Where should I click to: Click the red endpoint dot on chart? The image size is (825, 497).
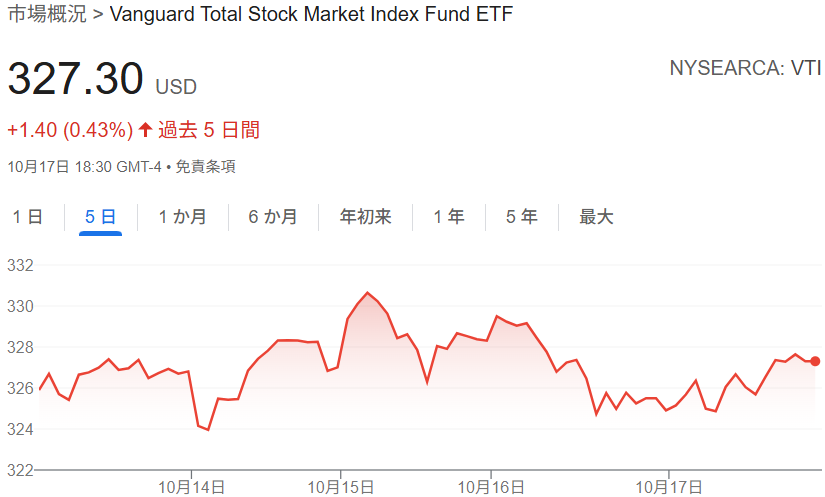tap(815, 361)
